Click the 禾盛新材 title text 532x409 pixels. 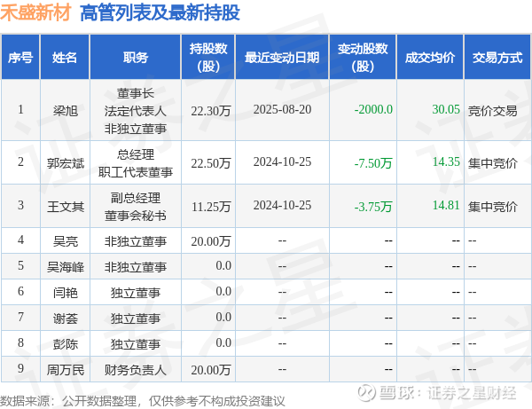[x=35, y=12]
